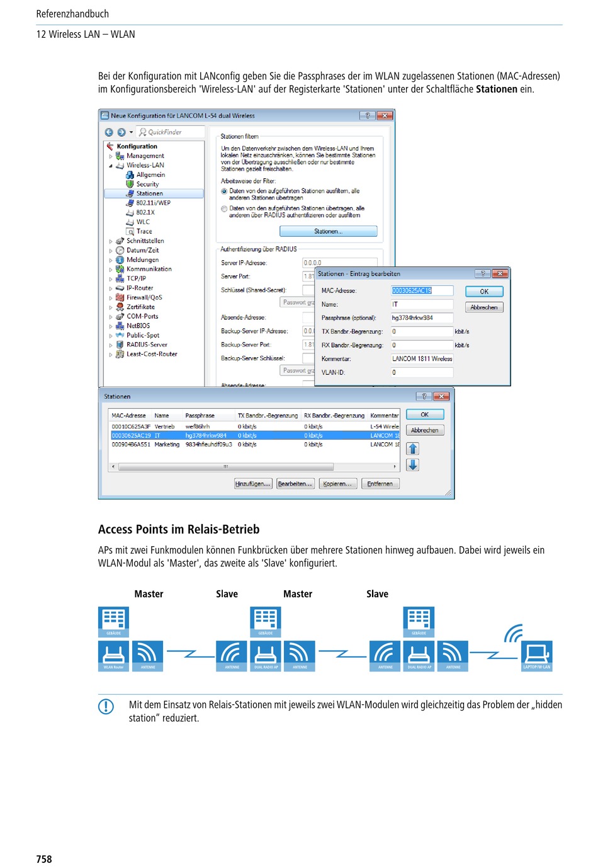This screenshot has height=868, width=598.
Task: Click the Zertifikate icon in tree
Action: [120, 307]
